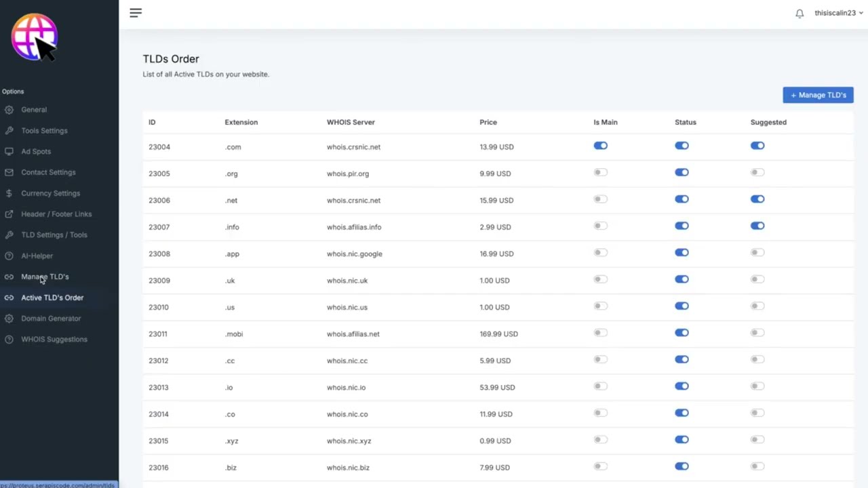Click the dollar icon for Currency Settings
The image size is (868, 488).
click(9, 193)
